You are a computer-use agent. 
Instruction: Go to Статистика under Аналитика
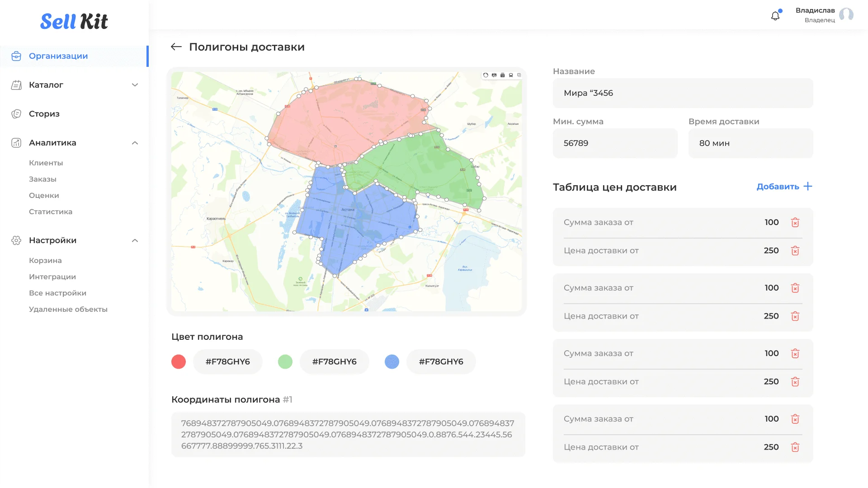pyautogui.click(x=51, y=211)
